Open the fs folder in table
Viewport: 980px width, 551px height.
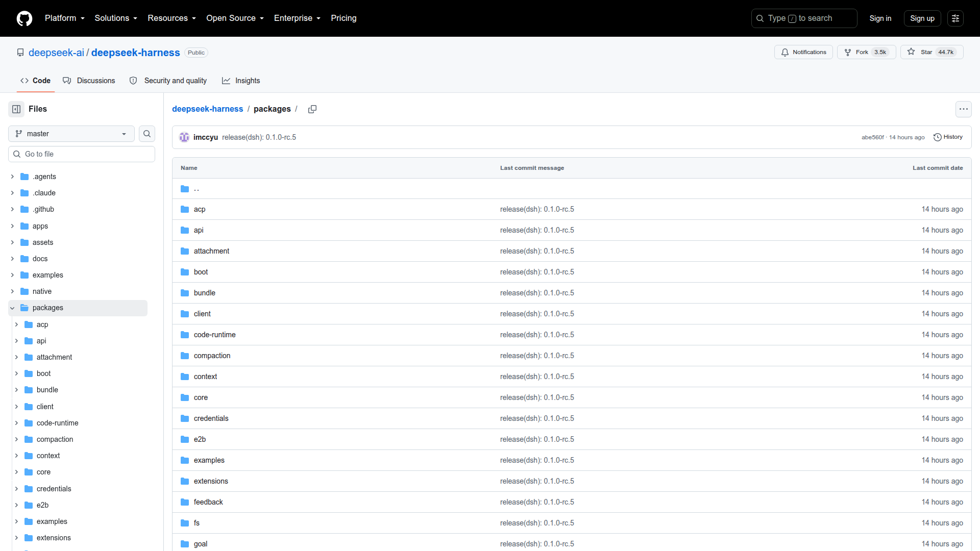tap(197, 523)
